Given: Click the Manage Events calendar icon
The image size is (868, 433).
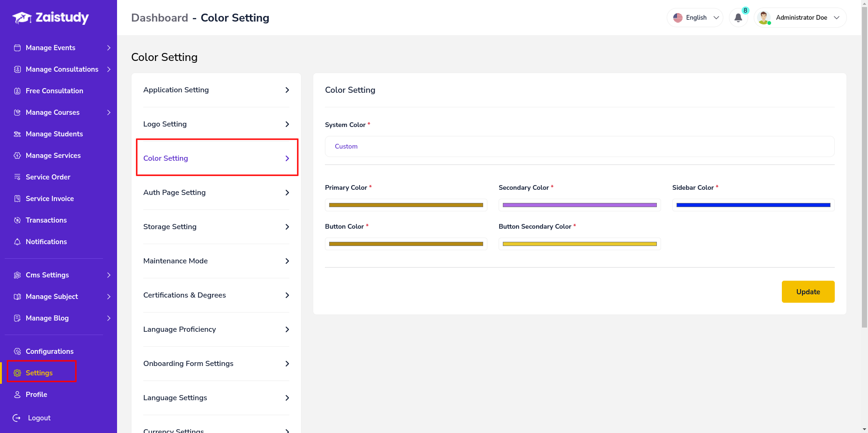Looking at the screenshot, I should pos(17,48).
